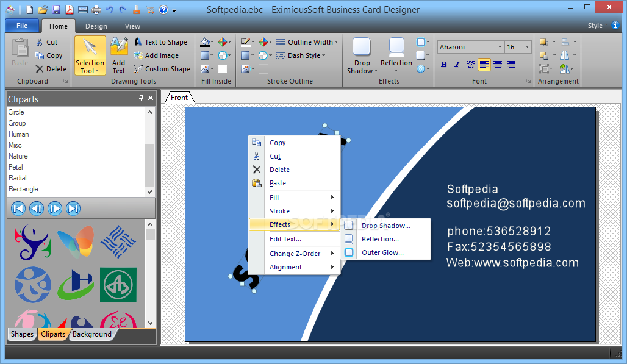The width and height of the screenshot is (627, 364).
Task: Click the export image icon in quick access toolbar
Action: [83, 10]
